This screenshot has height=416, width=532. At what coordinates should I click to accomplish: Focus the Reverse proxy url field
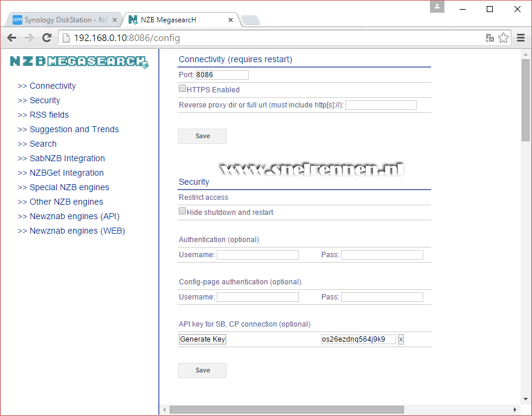[x=381, y=105]
